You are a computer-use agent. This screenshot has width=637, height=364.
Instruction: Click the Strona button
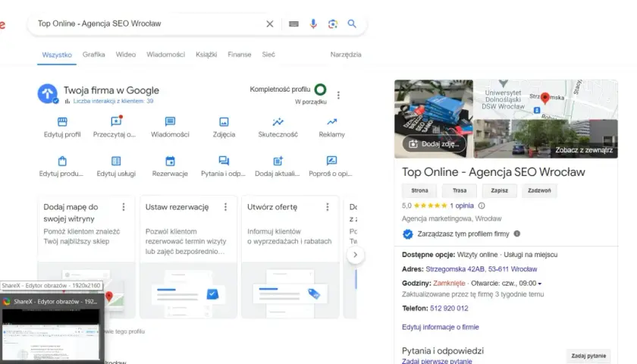coord(419,190)
